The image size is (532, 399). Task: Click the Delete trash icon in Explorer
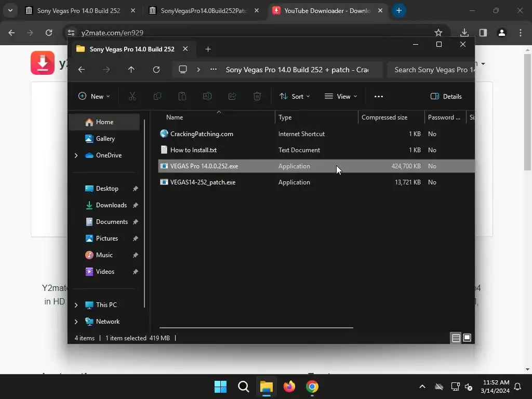257,96
